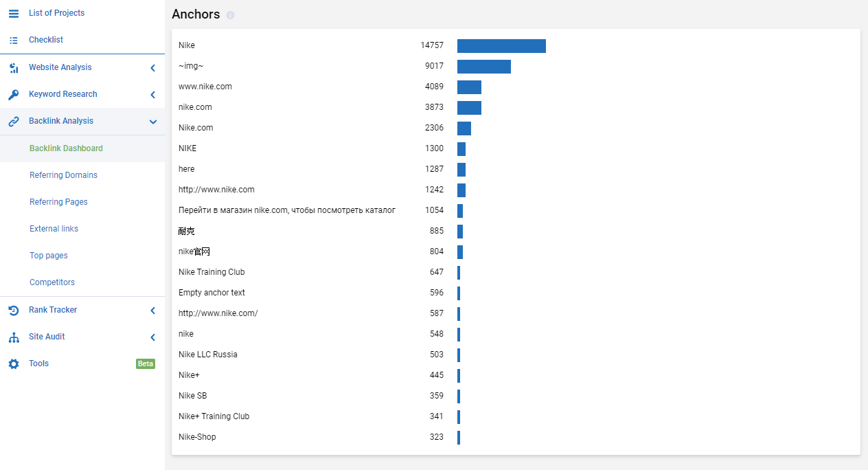Click the Backlink Analysis chain icon

point(14,121)
